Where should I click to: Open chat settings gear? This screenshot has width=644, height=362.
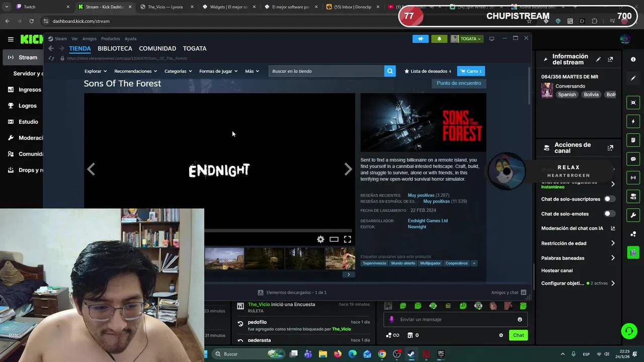coord(501,335)
